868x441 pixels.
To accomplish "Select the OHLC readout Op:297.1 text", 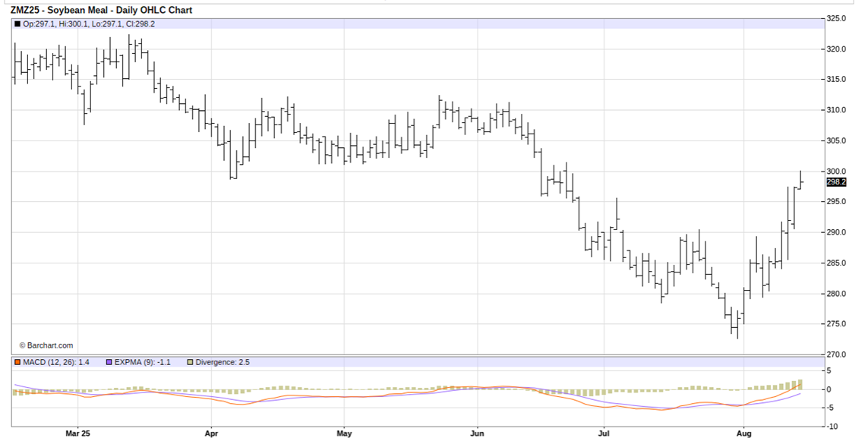I will pos(39,24).
